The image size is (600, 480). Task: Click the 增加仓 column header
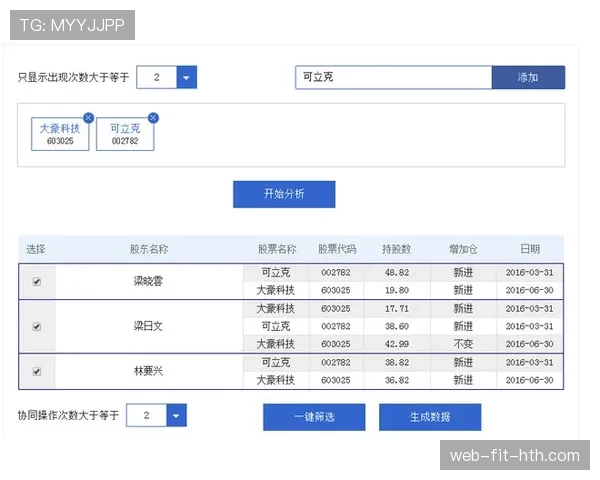pos(463,249)
